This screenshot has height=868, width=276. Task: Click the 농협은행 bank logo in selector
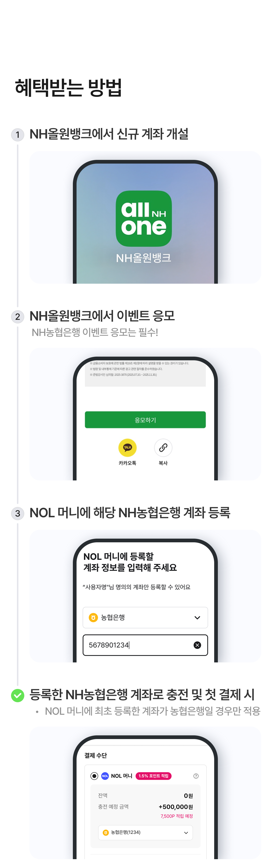(x=93, y=617)
